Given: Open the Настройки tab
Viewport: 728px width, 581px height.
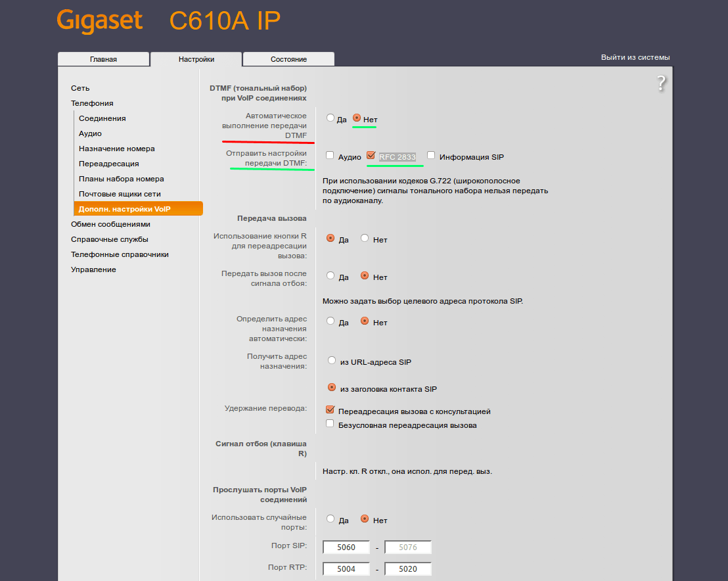Looking at the screenshot, I should [x=196, y=59].
